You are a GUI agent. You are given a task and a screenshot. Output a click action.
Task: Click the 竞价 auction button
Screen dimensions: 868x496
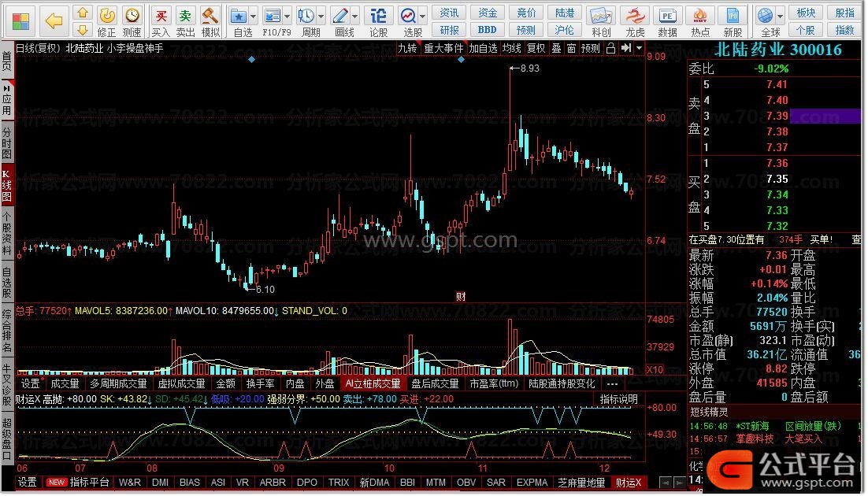click(526, 13)
